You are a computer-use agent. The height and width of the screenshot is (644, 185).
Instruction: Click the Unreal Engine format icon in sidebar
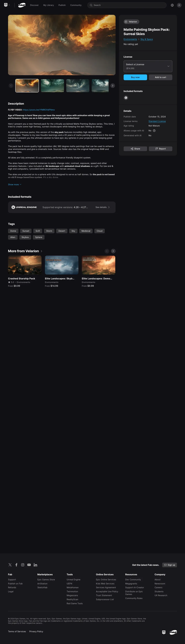pyautogui.click(x=126, y=98)
